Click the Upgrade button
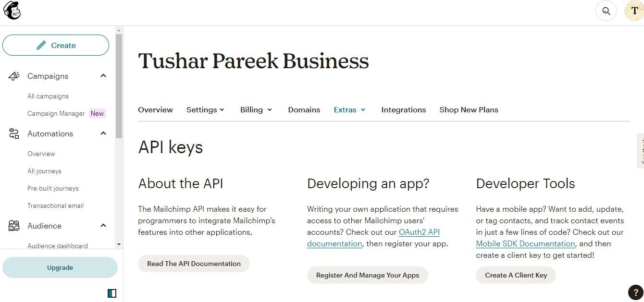This screenshot has width=644, height=302. pos(60,268)
